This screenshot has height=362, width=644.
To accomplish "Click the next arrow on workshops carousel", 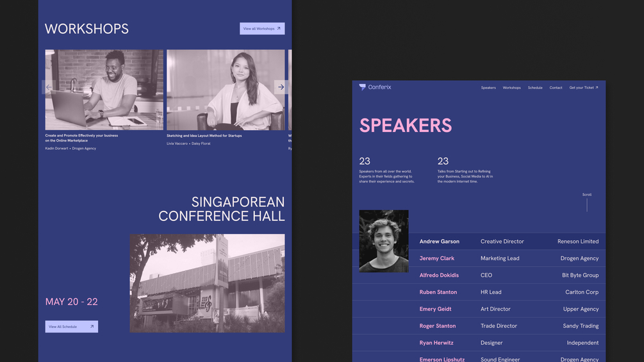I will point(281,87).
